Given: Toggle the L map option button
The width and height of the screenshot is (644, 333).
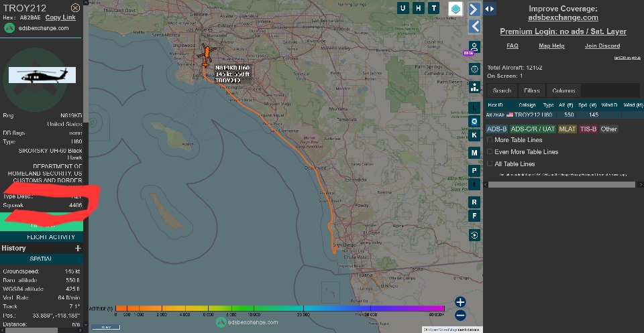Looking at the screenshot, I should point(474,108).
